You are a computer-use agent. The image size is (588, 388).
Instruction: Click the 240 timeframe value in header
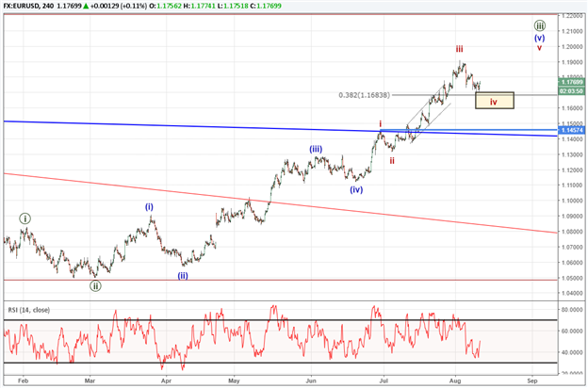click(x=48, y=6)
